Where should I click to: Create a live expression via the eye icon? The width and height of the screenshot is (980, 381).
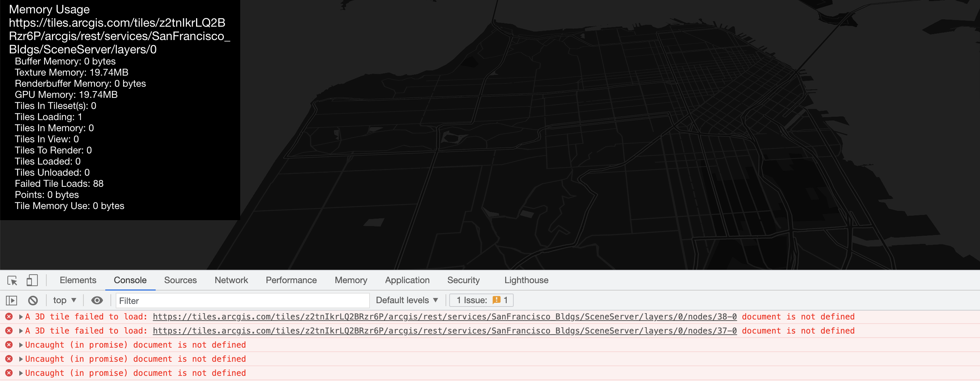[97, 300]
